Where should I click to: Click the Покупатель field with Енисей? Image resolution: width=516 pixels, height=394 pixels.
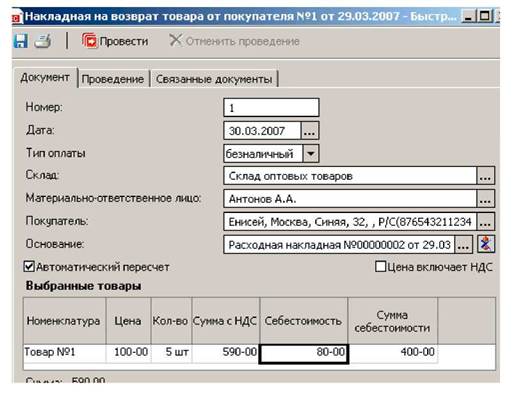(350, 222)
